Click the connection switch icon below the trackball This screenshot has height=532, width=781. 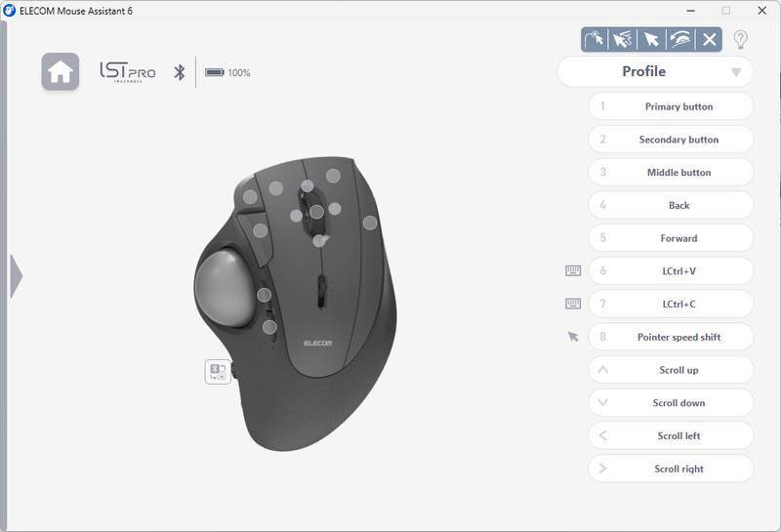[218, 372]
